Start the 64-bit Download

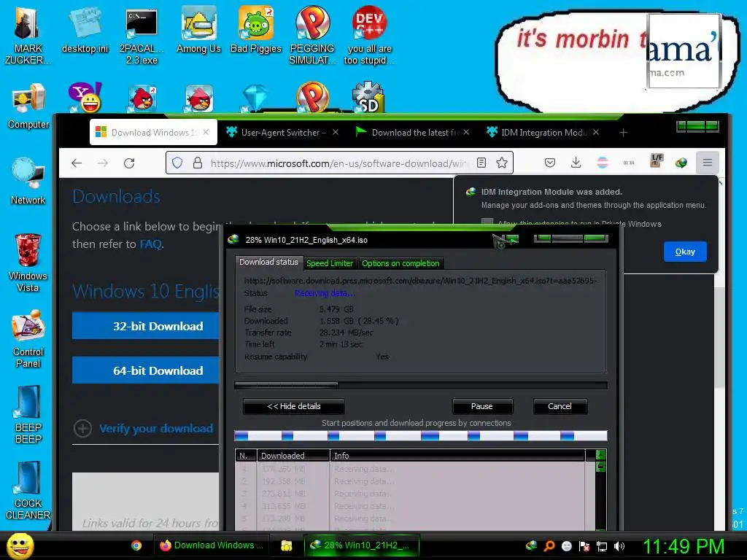click(145, 370)
